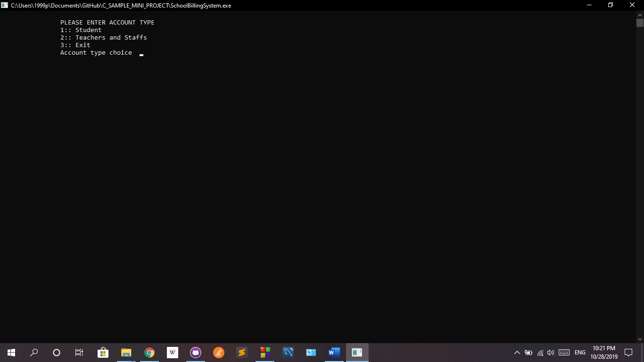The image size is (644, 362).
Task: Close the SchoolBillingSystem console window
Action: tap(633, 5)
